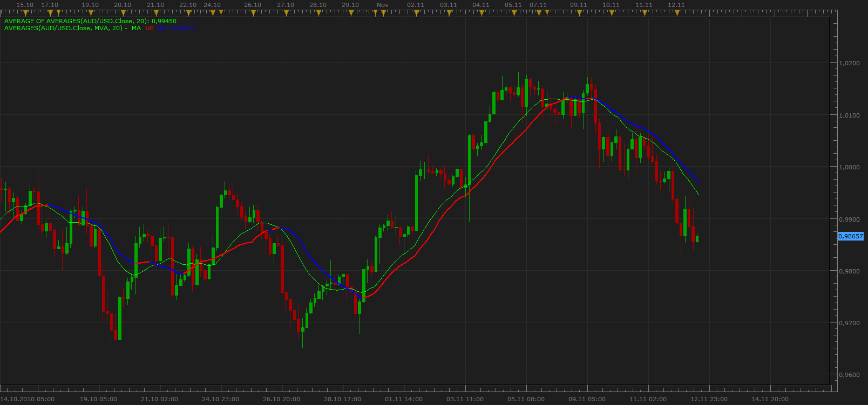Click the 26.10 20:00 time axis label
Viewport: 868px width, 405px height.
[281, 399]
